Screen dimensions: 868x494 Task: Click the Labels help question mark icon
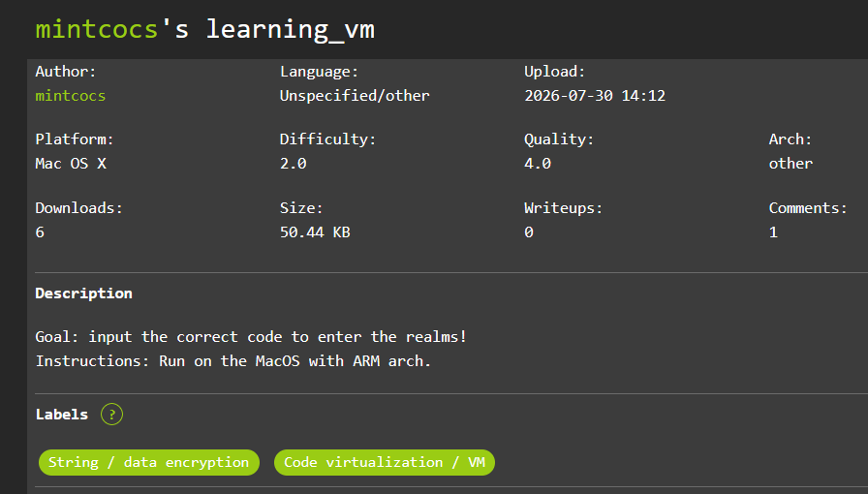click(x=111, y=415)
